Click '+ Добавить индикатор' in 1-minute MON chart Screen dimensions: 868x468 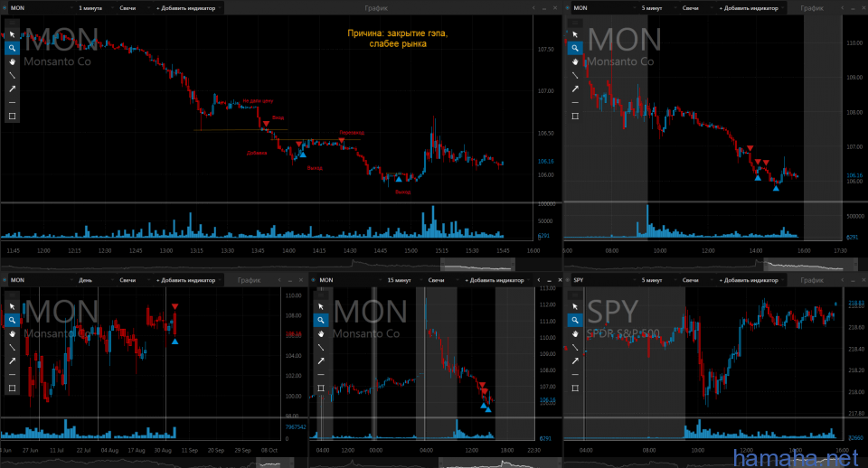(188, 8)
